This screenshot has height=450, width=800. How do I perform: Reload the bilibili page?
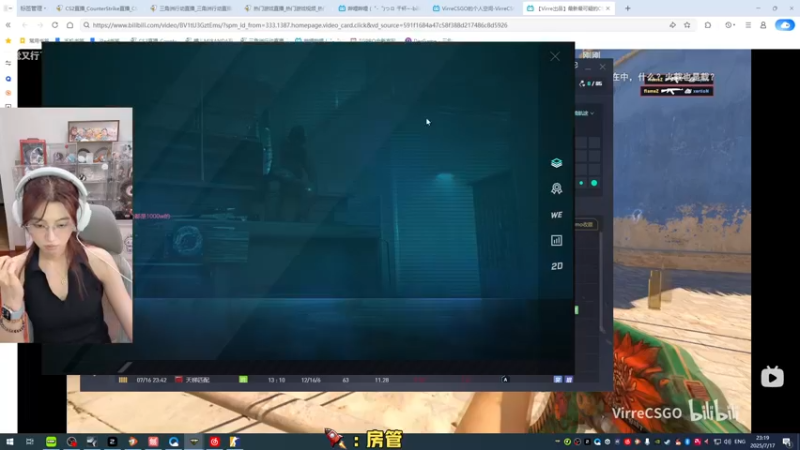coord(55,25)
